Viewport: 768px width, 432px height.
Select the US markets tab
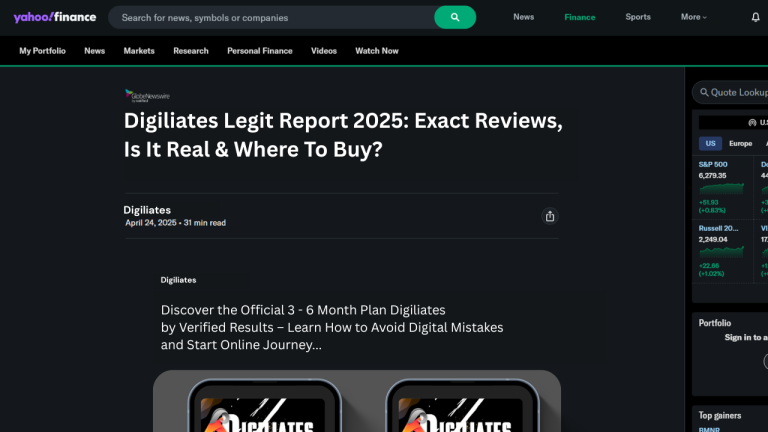pos(710,144)
